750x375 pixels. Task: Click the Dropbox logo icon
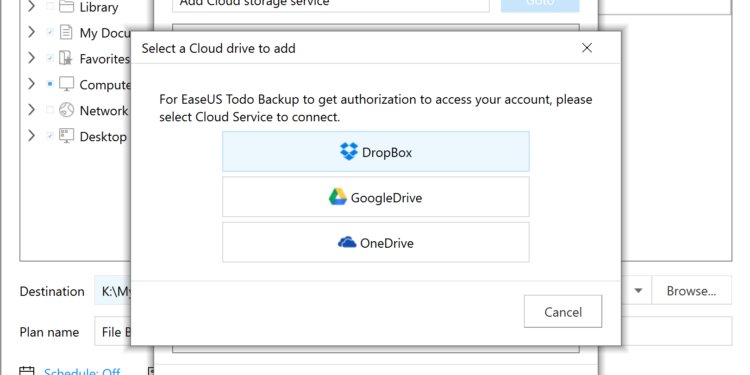[x=349, y=152]
